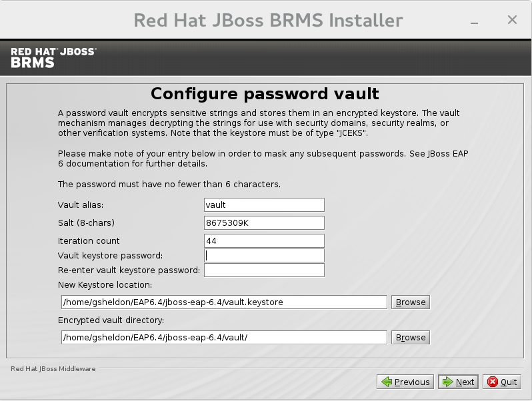Click the Configure password vault heading
This screenshot has width=532, height=401.
point(265,94)
